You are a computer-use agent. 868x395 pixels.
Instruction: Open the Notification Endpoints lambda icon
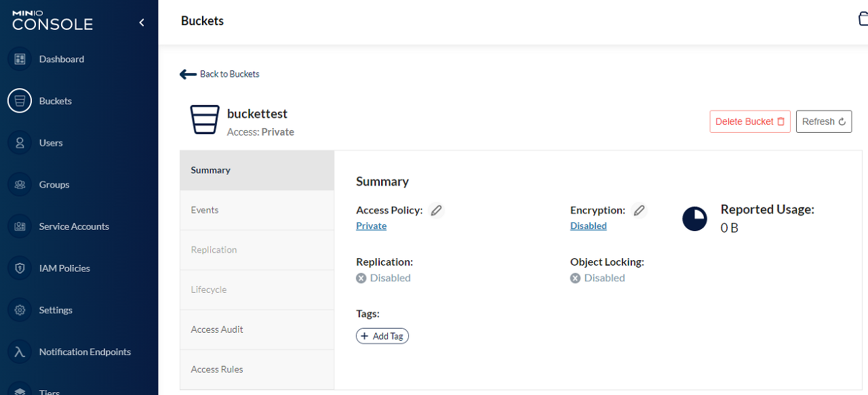20,352
